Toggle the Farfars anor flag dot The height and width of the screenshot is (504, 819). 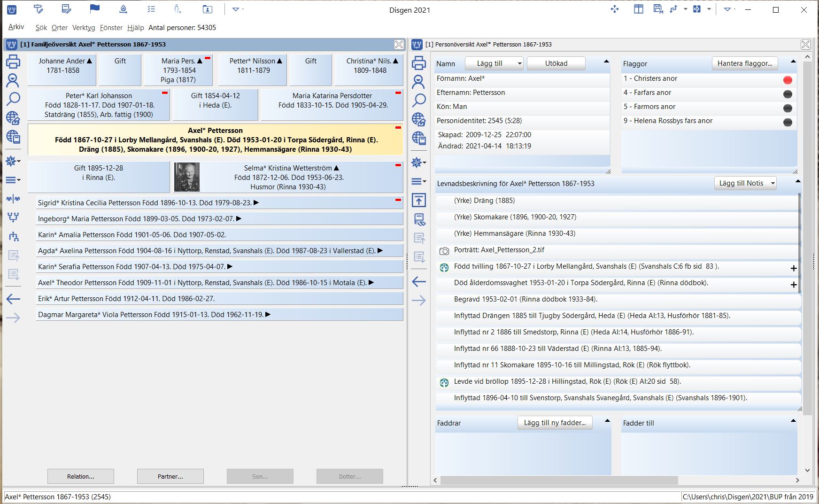tap(788, 94)
